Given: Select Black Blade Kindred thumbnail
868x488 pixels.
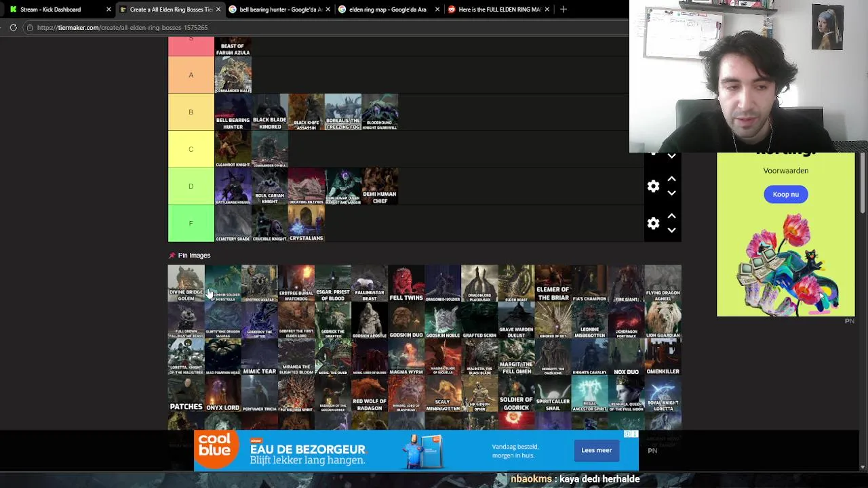Looking at the screenshot, I should pos(269,112).
